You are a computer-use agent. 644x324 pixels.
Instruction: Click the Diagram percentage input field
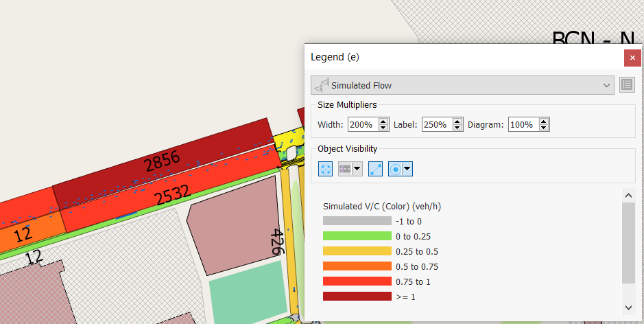523,125
